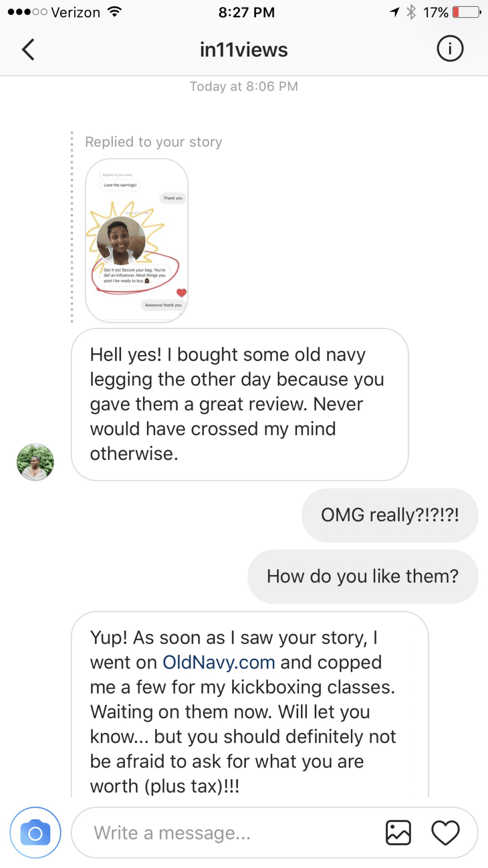
Task: Tap the 8:27 PM status bar clock
Action: pos(246,12)
